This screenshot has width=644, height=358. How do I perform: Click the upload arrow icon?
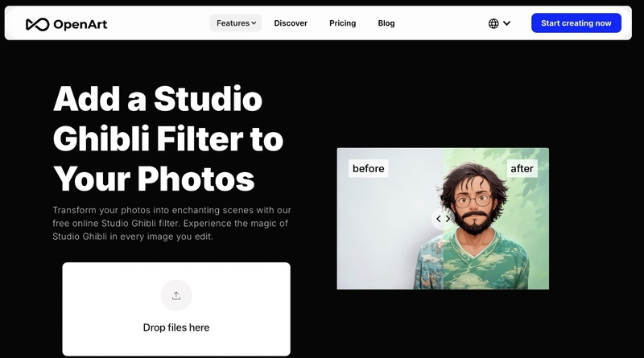pos(176,295)
